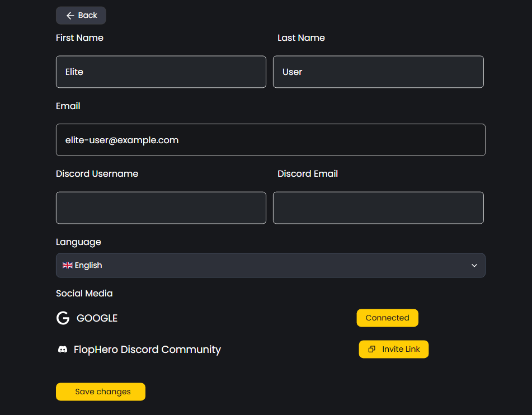The height and width of the screenshot is (415, 532).
Task: Click the FlopHero Discord Community label
Action: pyautogui.click(x=147, y=349)
